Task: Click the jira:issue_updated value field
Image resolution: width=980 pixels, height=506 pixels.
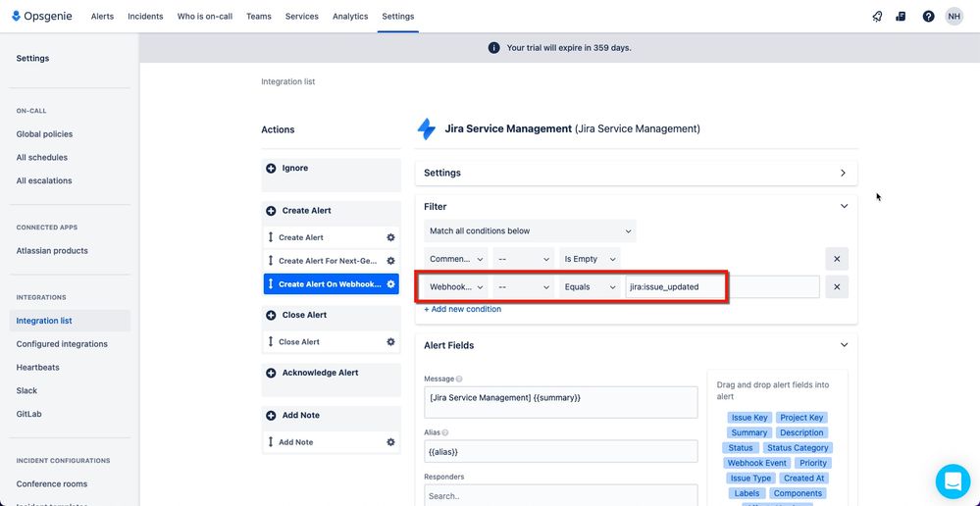Action: 723,286
